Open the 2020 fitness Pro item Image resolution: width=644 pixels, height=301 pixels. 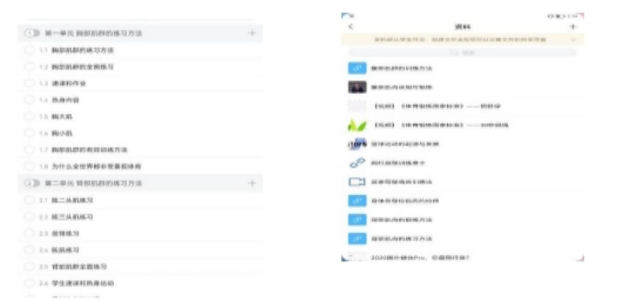(x=420, y=258)
